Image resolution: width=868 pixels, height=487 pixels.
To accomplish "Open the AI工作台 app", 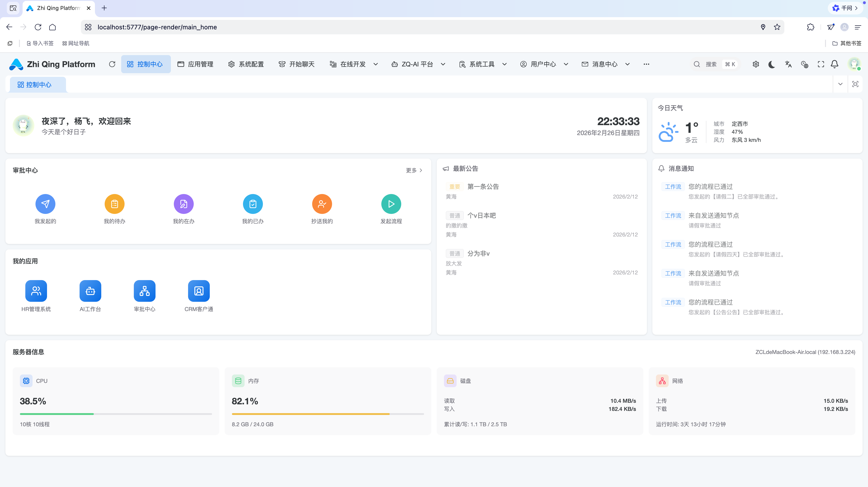I will tap(90, 291).
